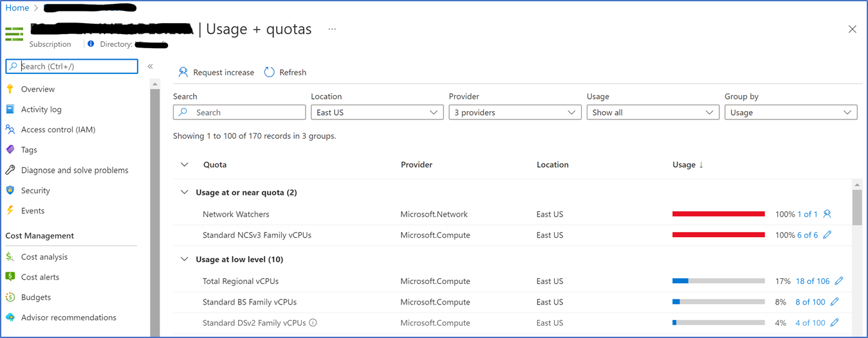Click the Refresh circular arrow icon

pyautogui.click(x=270, y=72)
